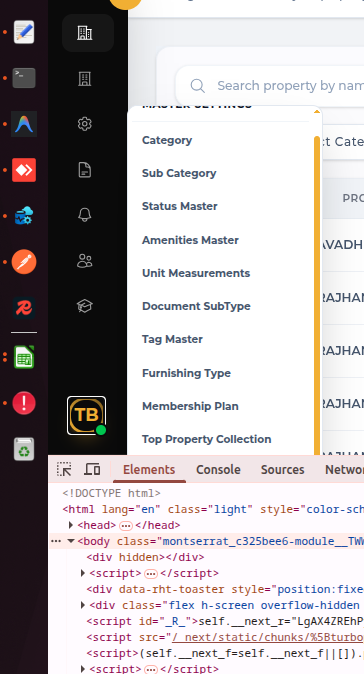
Task: Select the self.__next_f script line
Action: (x=225, y=653)
